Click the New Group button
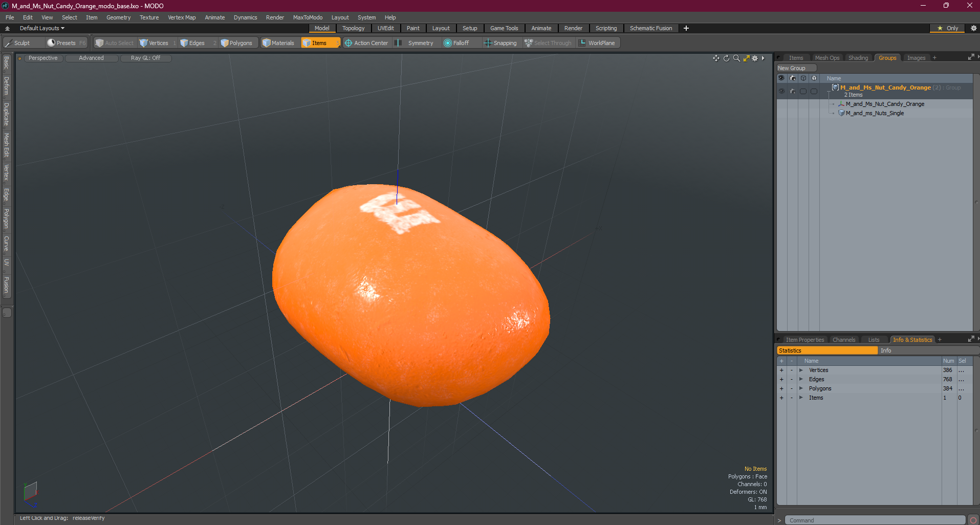The image size is (980, 525). [x=796, y=68]
